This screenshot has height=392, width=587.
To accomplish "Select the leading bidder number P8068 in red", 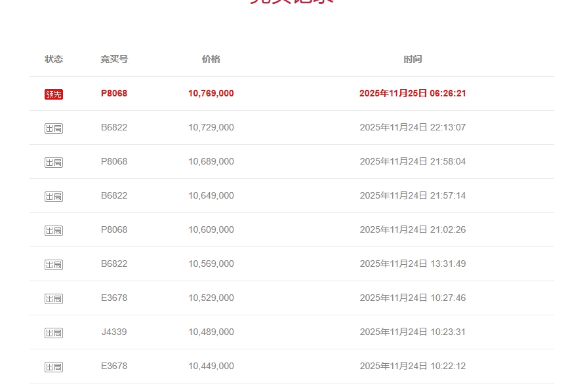I will [114, 93].
